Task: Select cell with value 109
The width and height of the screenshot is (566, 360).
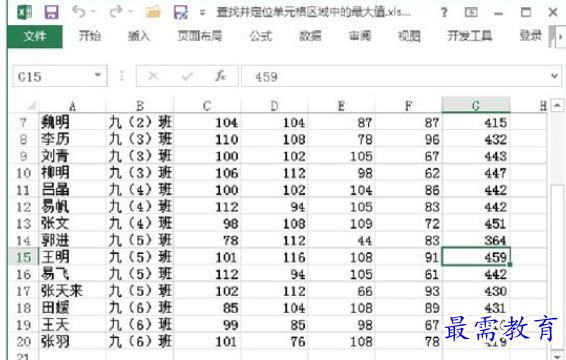Action: point(341,224)
